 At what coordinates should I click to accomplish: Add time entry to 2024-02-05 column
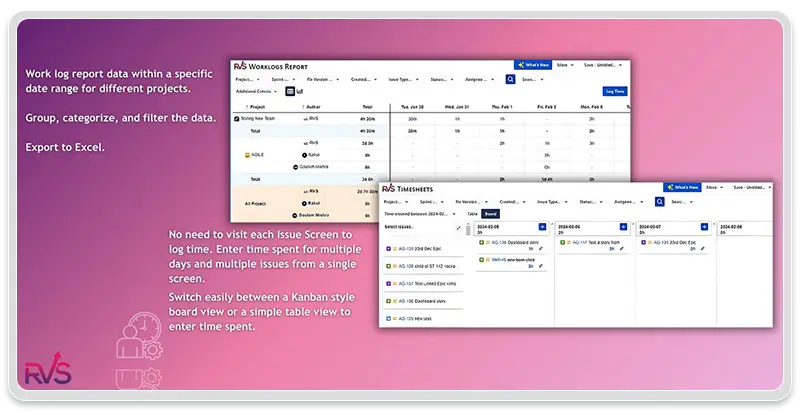pos(542,227)
